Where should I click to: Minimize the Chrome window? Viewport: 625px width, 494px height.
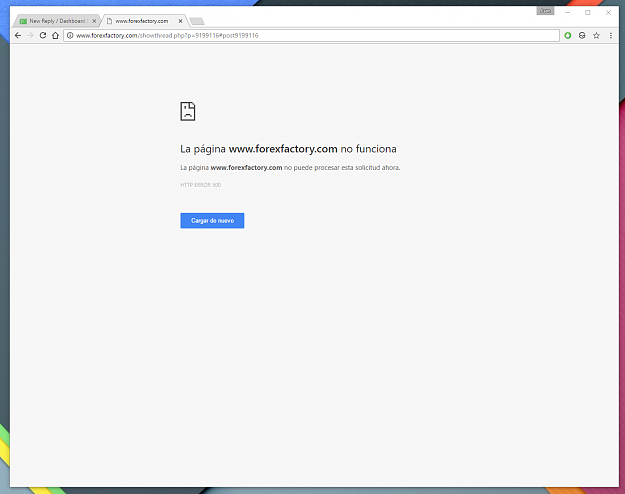[x=568, y=12]
